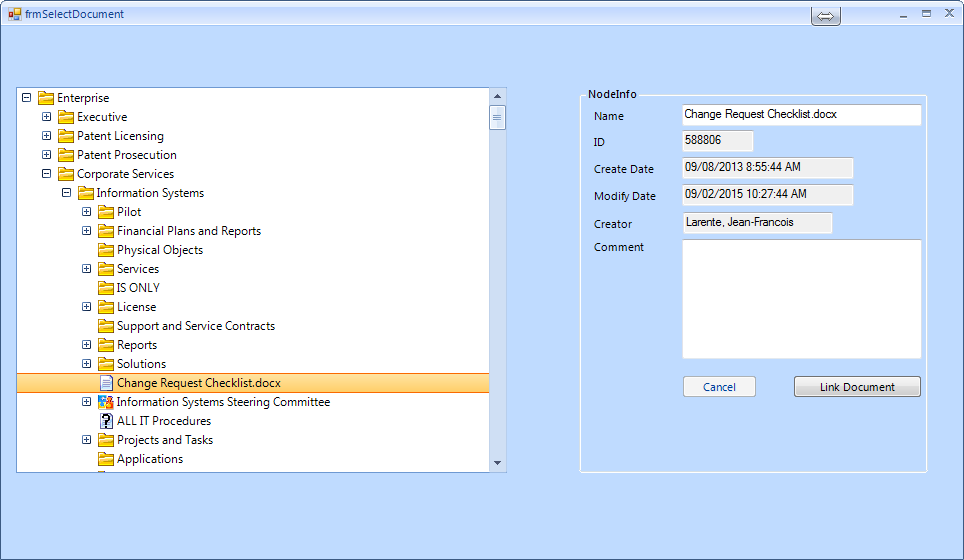Viewport: 964px width, 560px height.
Task: Expand the Financial Plans and Reports node
Action: [87, 231]
